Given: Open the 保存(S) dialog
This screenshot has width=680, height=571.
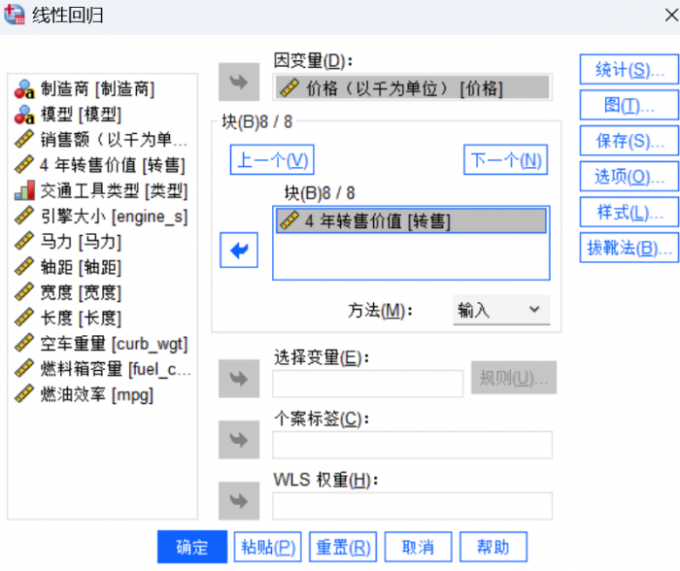Looking at the screenshot, I should click(x=629, y=140).
